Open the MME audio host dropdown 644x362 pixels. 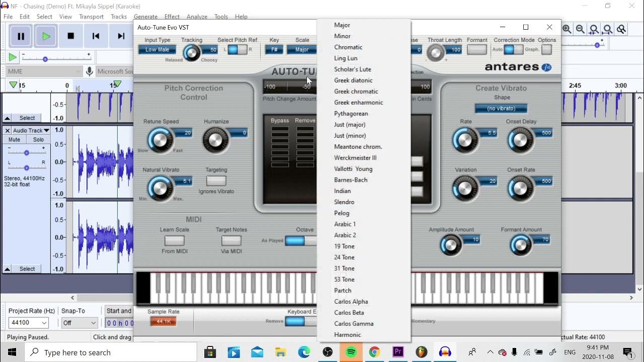tap(44, 71)
